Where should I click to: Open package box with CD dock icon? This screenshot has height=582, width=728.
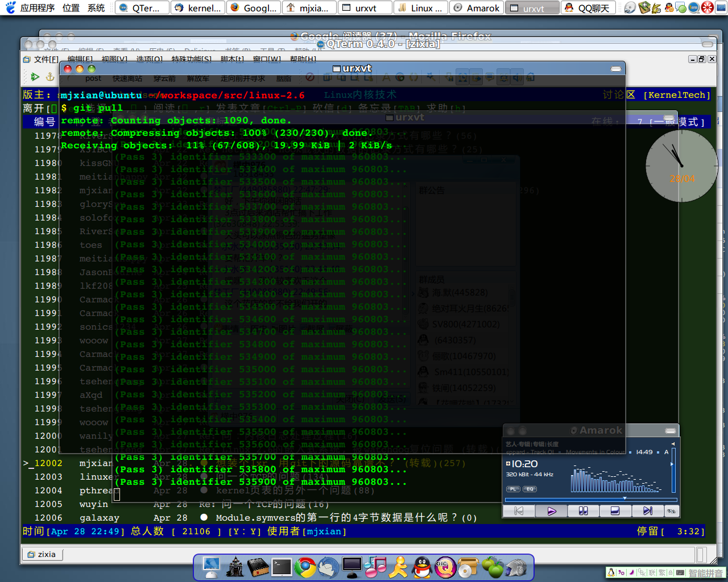pyautogui.click(x=469, y=567)
